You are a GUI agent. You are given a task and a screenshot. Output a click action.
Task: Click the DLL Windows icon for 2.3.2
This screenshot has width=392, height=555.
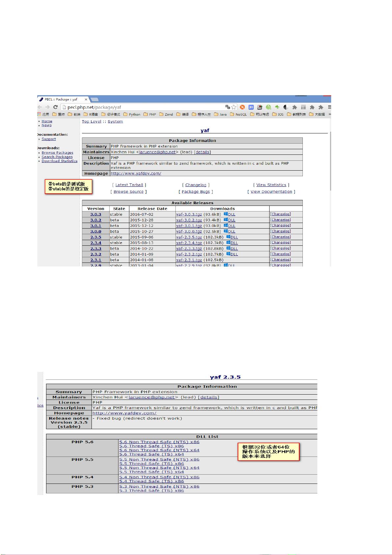[x=228, y=254]
